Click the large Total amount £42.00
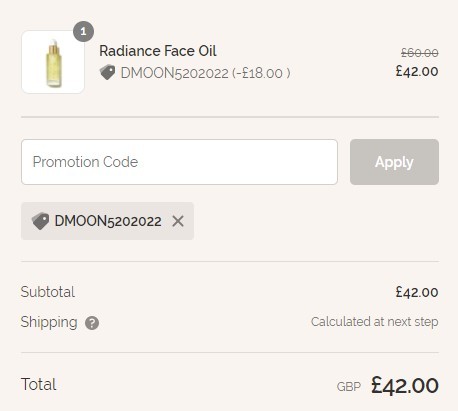This screenshot has width=458, height=411. click(x=405, y=385)
